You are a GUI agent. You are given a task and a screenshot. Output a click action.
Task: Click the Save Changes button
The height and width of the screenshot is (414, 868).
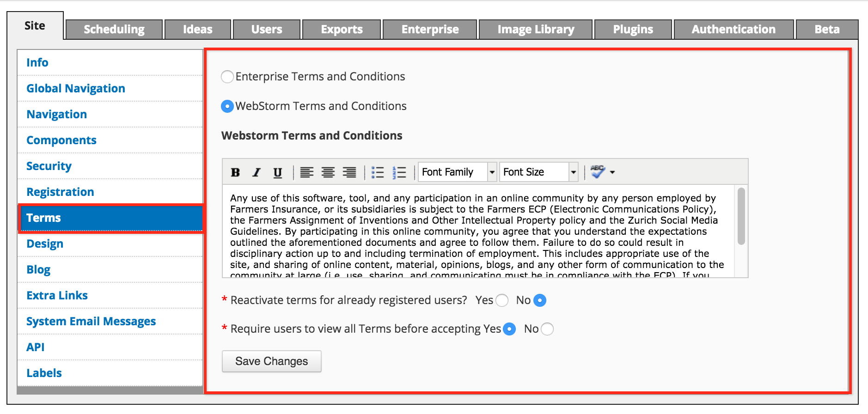click(272, 361)
